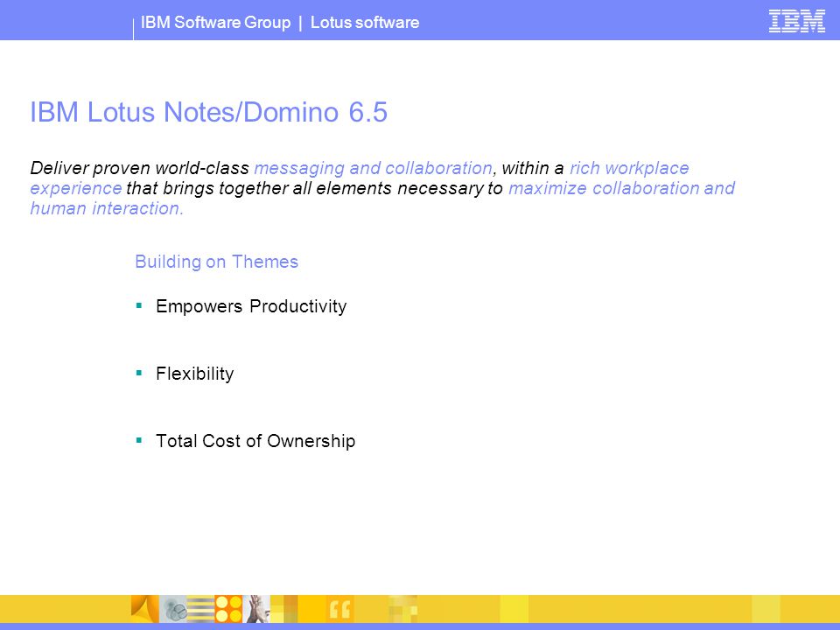Click the yellow-gray striped tile in footer
The height and width of the screenshot is (630, 840).
click(x=201, y=609)
